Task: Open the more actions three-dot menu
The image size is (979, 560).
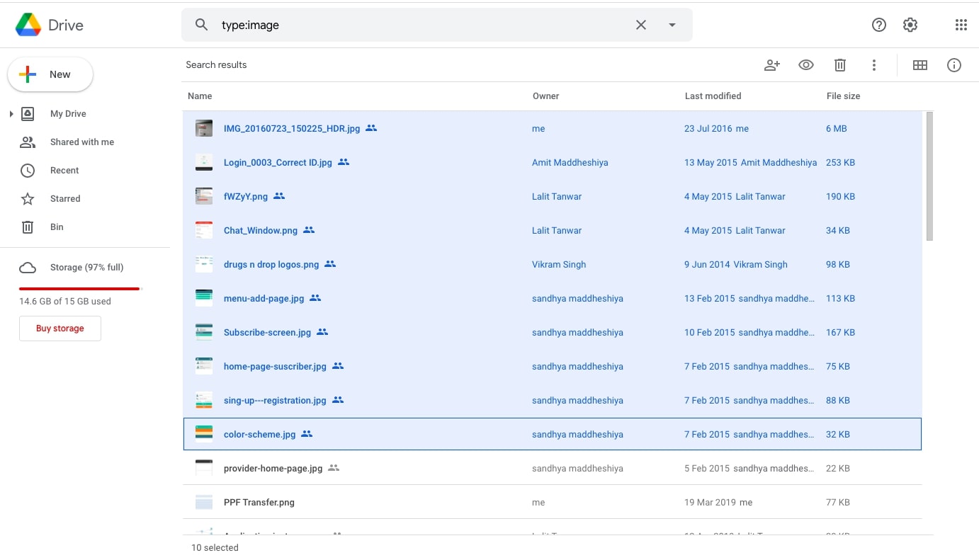Action: pos(873,65)
